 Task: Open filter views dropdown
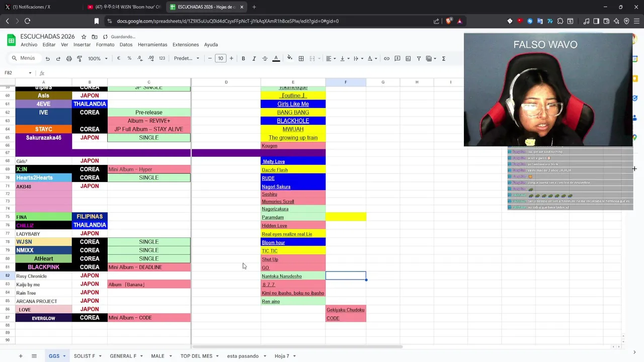coord(431,58)
